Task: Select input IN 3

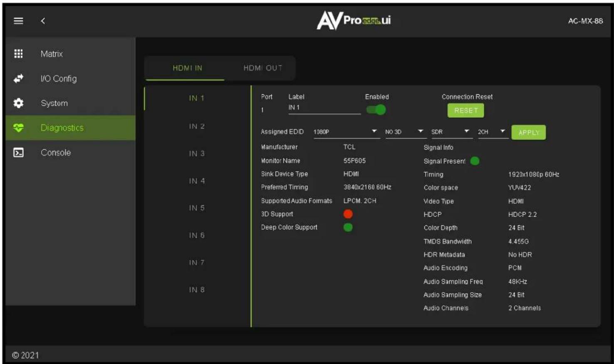Action: (x=197, y=154)
